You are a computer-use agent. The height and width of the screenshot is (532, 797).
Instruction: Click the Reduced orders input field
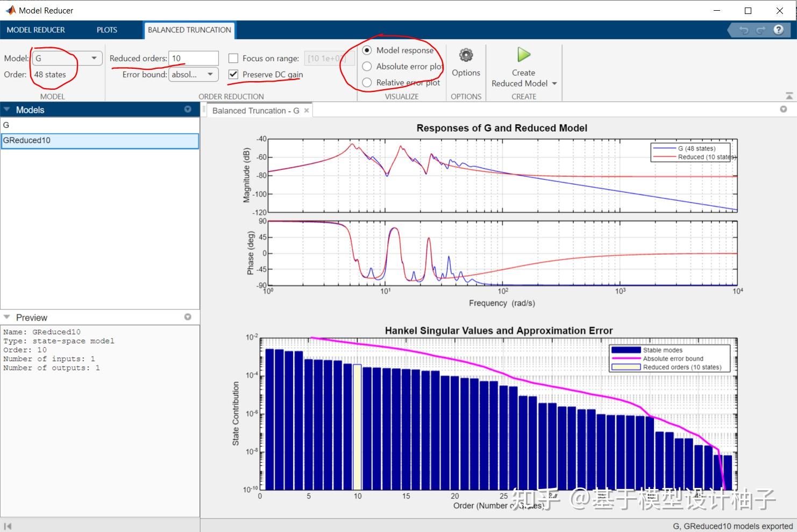coord(194,58)
